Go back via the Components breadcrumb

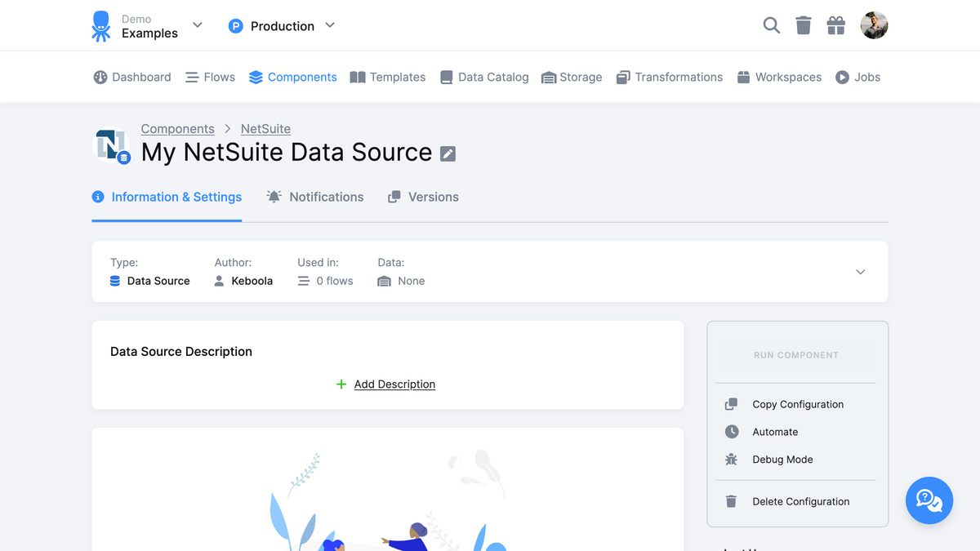click(x=177, y=128)
